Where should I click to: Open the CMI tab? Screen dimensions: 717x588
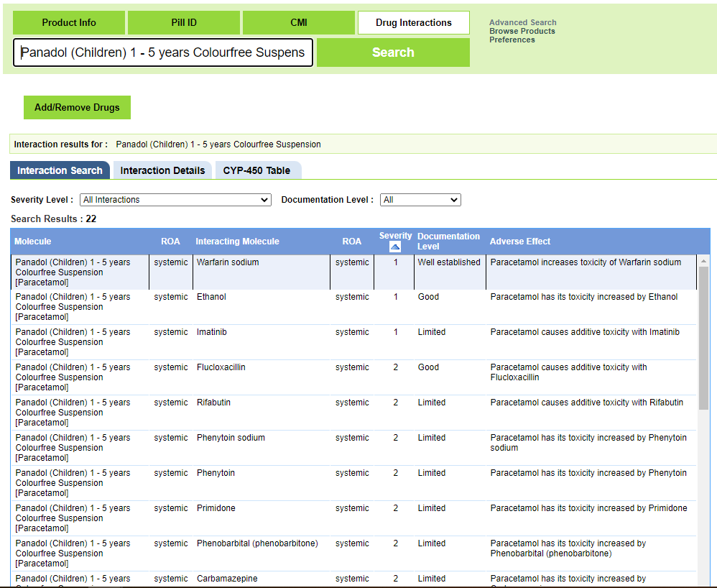pyautogui.click(x=298, y=22)
